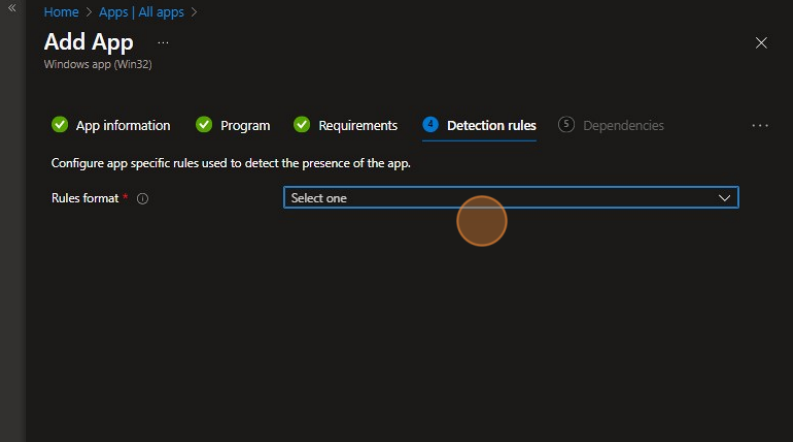Go back to the Program tab
The height and width of the screenshot is (442, 793).
point(245,126)
